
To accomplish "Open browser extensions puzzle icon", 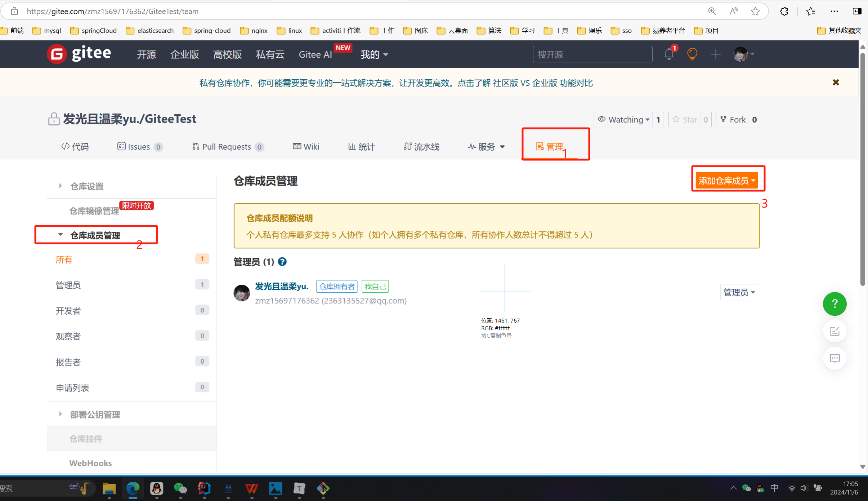I will click(784, 11).
